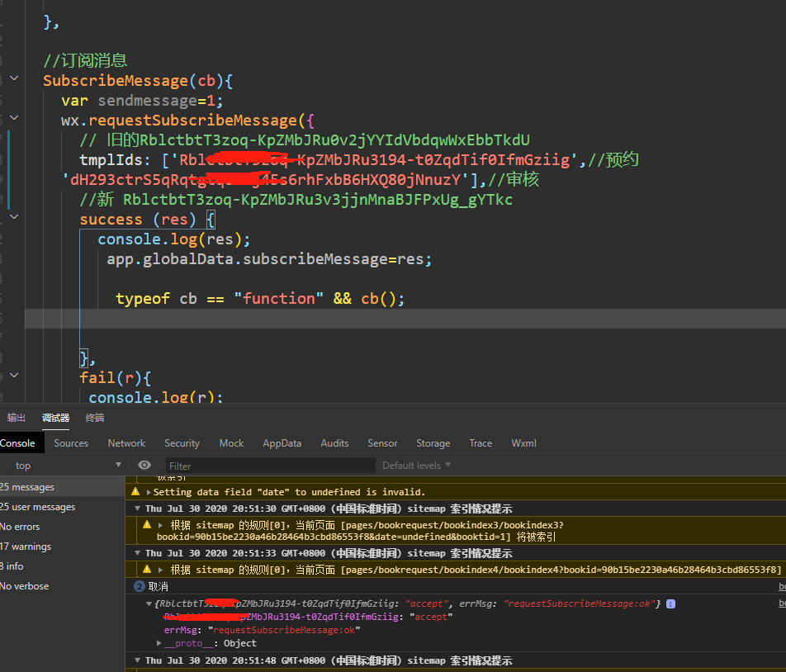Select the 'No verbose' sidebar filter

pyautogui.click(x=62, y=586)
